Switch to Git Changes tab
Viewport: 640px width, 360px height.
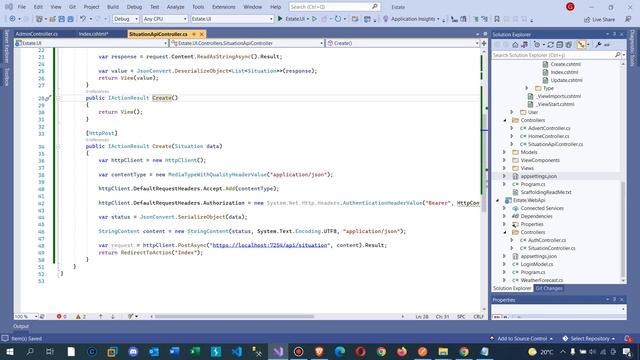click(549, 288)
